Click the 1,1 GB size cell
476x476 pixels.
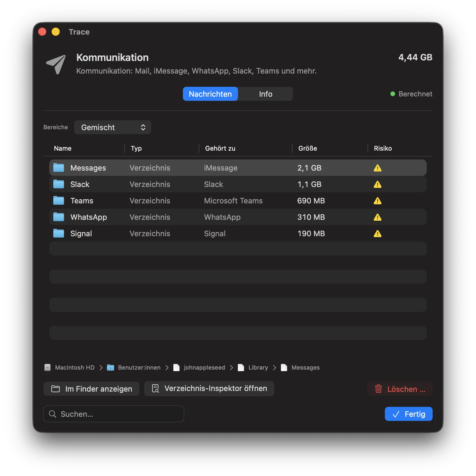310,184
